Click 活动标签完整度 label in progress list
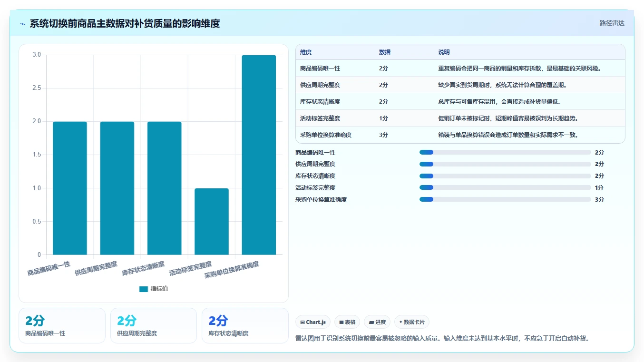644x362 pixels. (x=315, y=188)
